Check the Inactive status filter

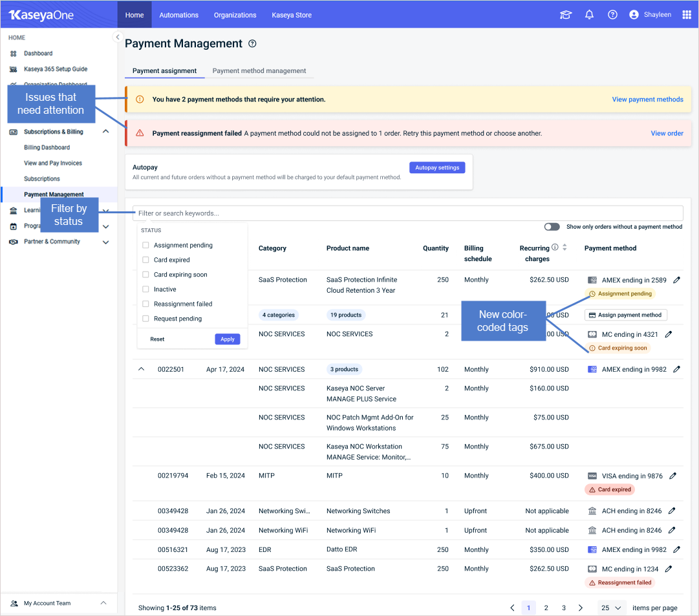(x=145, y=290)
